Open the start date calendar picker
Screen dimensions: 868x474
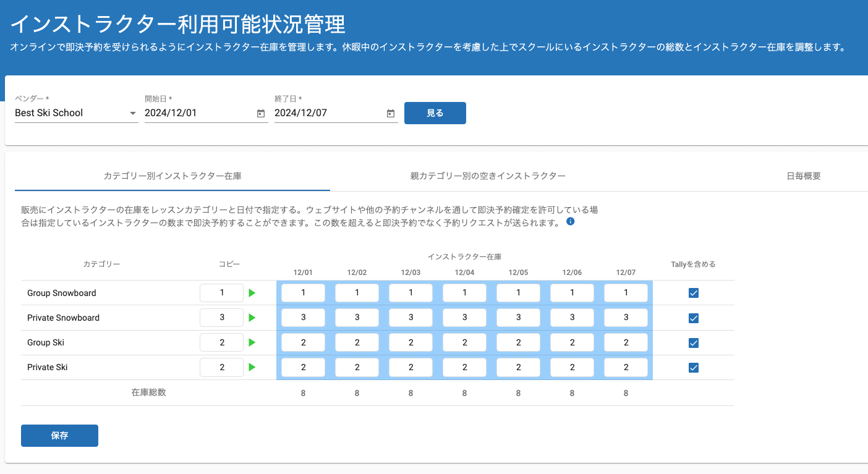point(261,113)
